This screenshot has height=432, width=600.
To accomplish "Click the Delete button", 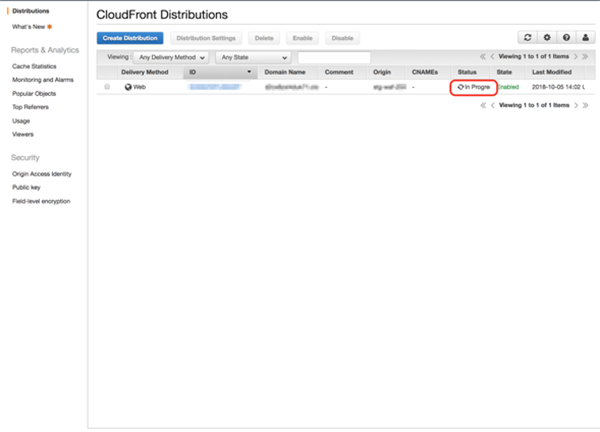I will (264, 38).
